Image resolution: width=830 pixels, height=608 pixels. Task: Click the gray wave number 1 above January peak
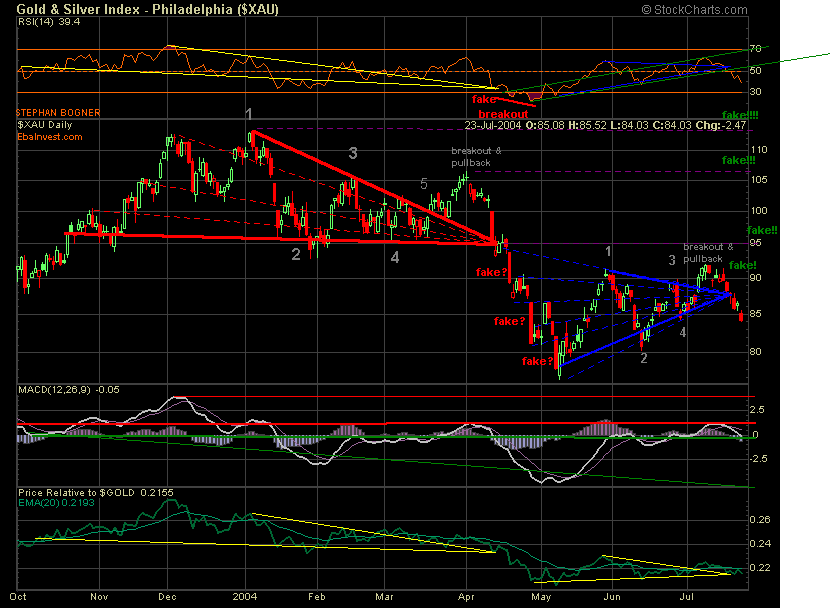pos(249,114)
